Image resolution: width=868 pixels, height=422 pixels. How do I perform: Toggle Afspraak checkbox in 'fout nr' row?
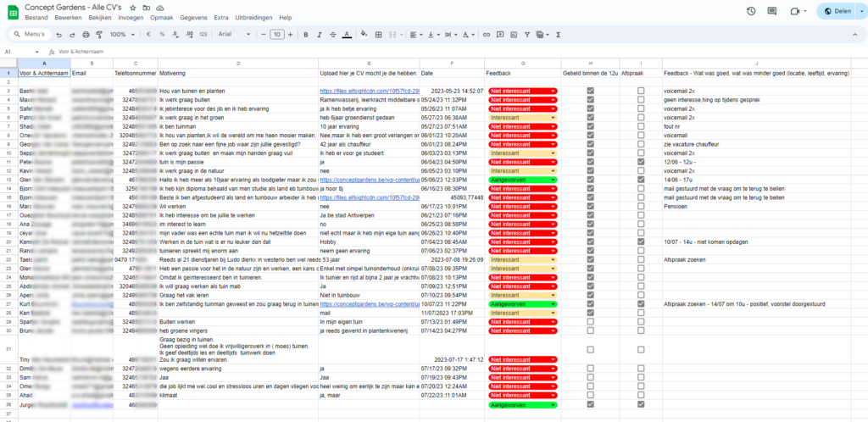(x=641, y=126)
